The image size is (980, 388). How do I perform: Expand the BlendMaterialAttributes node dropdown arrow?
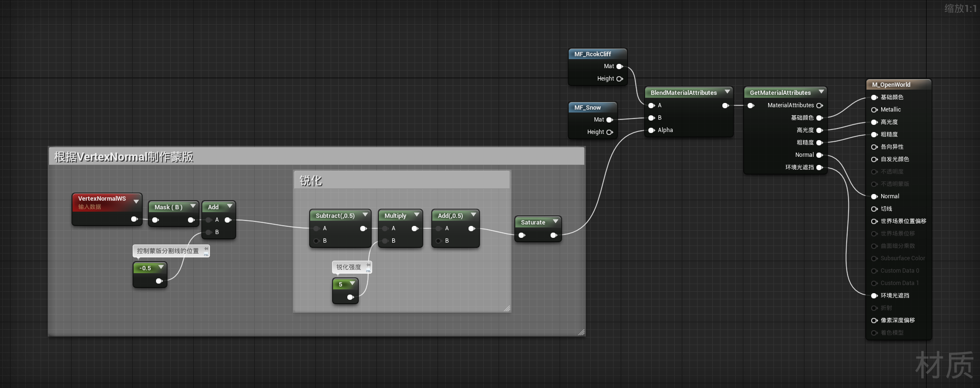(x=727, y=92)
